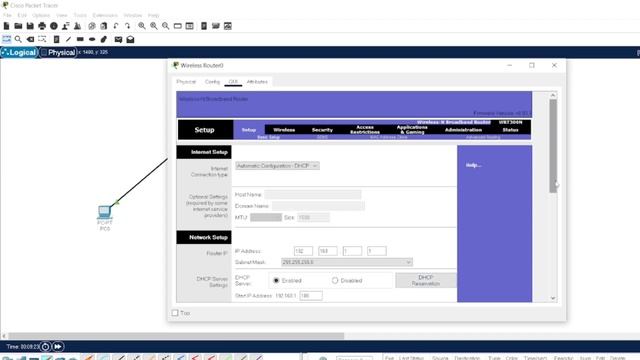640x360 pixels.
Task: Open network information round icon
Action: pos(54,26)
